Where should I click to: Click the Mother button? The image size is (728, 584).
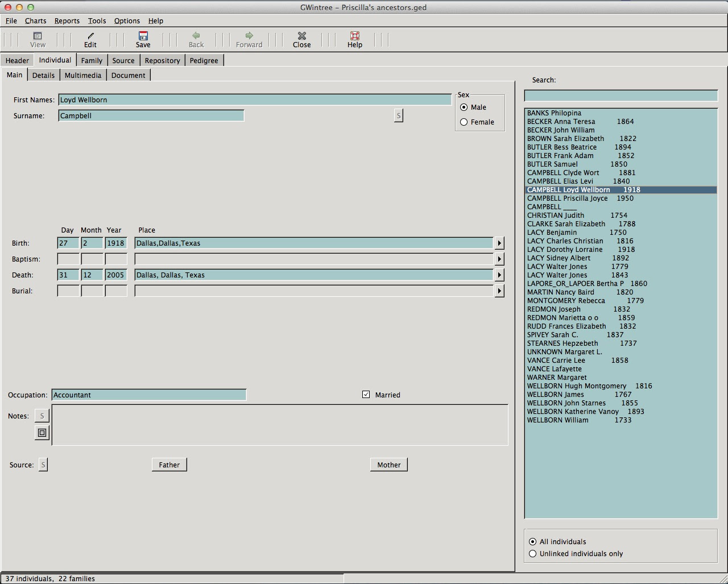(x=388, y=465)
